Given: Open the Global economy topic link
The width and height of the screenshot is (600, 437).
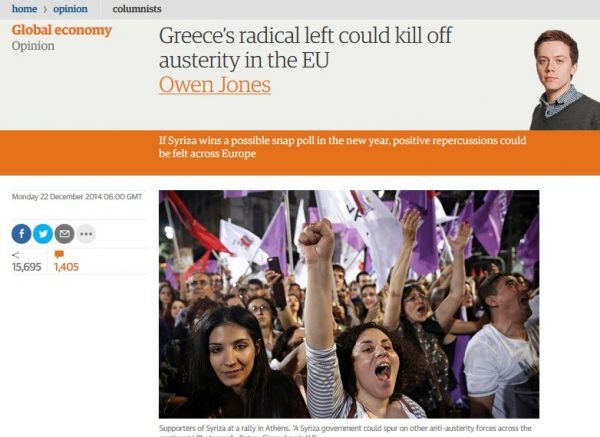Looking at the screenshot, I should (x=62, y=30).
